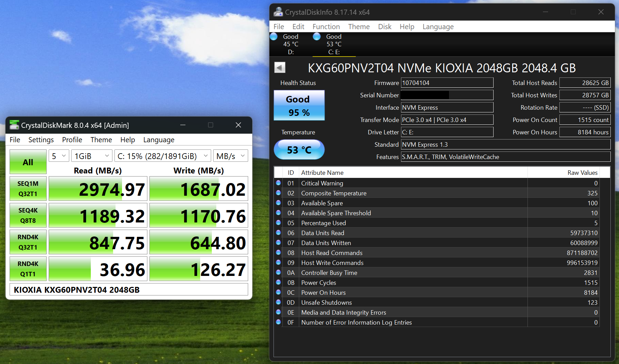Click status dot next to Host Read Commands
Viewport: 619px width, 364px height.
(x=278, y=253)
